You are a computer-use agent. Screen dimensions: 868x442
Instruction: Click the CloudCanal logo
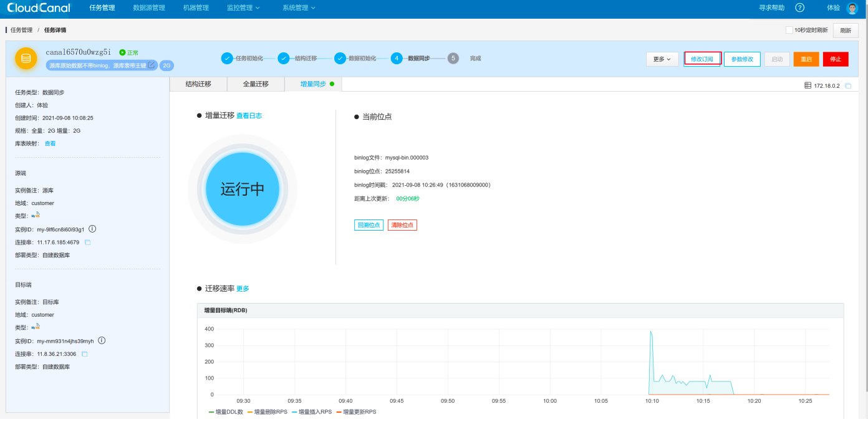coord(39,7)
